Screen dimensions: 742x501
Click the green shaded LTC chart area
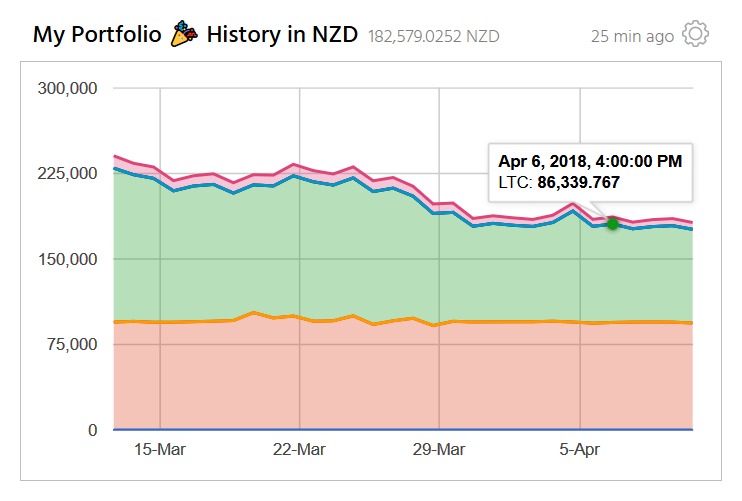pyautogui.click(x=350, y=260)
